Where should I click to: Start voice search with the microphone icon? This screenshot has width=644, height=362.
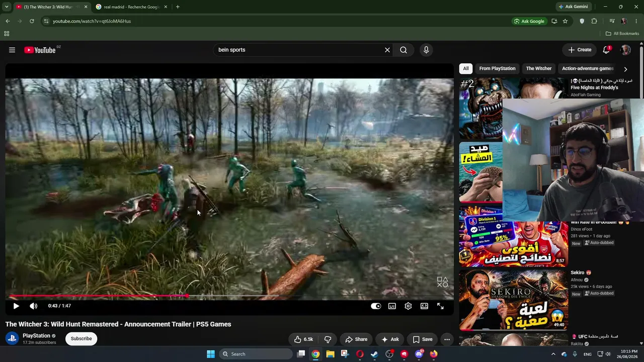pos(426,50)
